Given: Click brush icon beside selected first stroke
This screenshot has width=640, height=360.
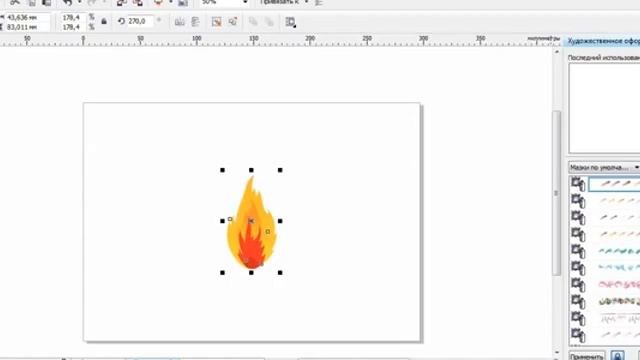Looking at the screenshot, I should pyautogui.click(x=578, y=184).
